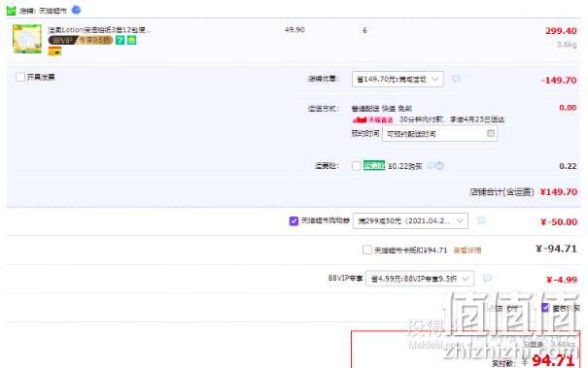Click the 实付款 94.71 final payment amount
Image resolution: width=588 pixels, height=368 pixels.
pyautogui.click(x=553, y=361)
